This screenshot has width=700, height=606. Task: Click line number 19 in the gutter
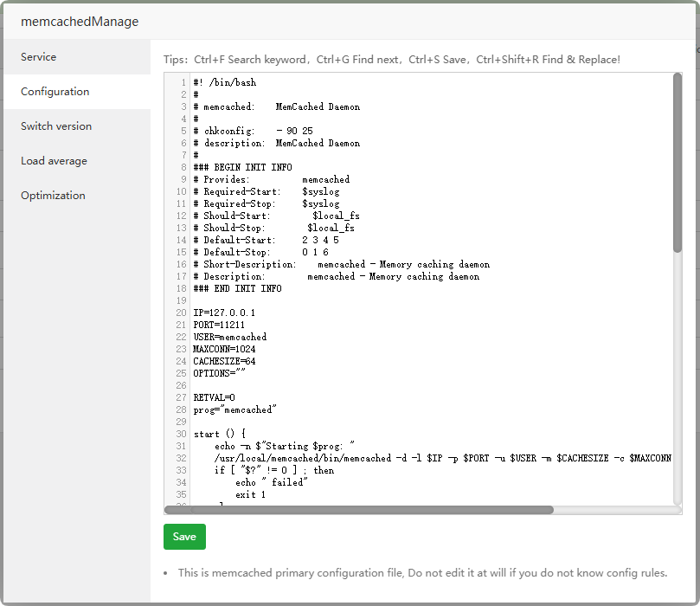point(181,300)
